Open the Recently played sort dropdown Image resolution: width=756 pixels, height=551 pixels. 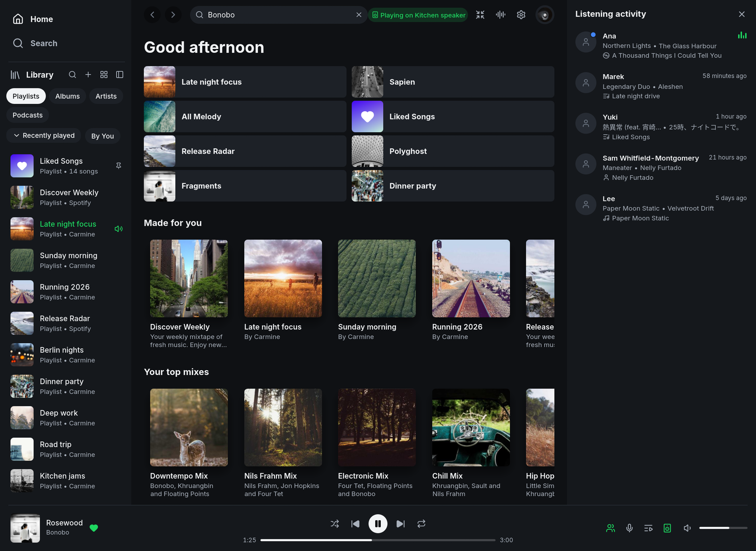(x=44, y=136)
